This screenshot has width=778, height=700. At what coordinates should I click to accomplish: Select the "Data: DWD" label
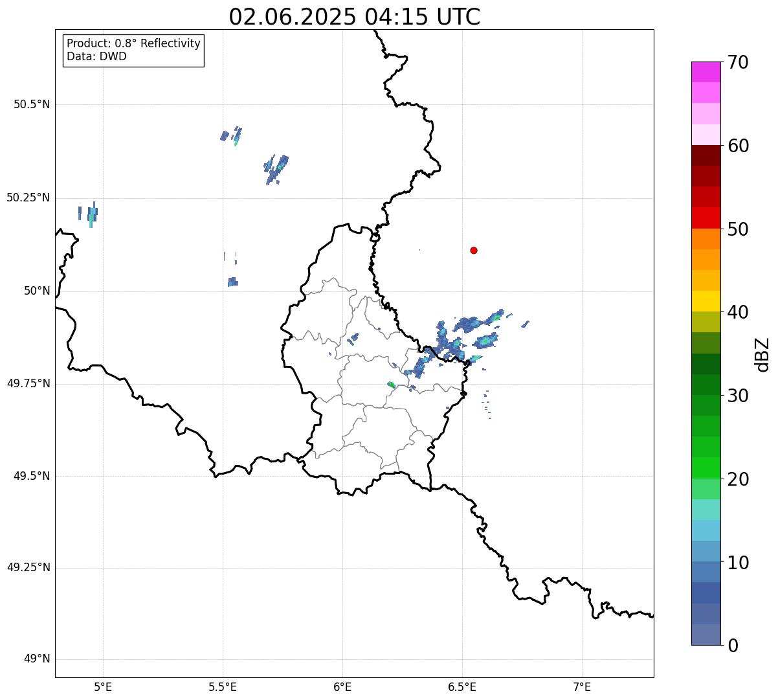pos(97,56)
